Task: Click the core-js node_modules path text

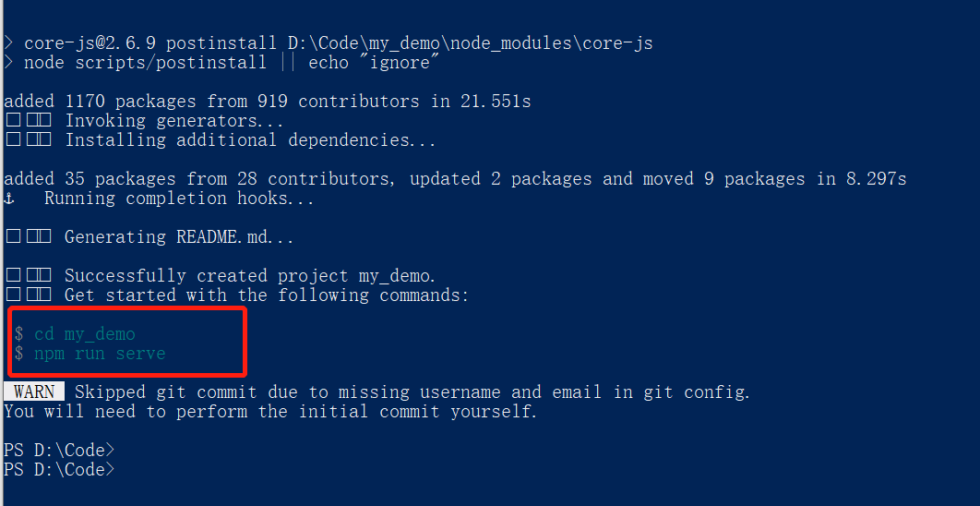Action: [471, 43]
